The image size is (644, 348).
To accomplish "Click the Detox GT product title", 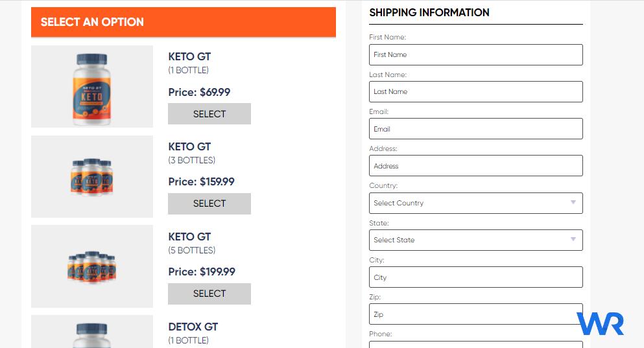I will [193, 327].
